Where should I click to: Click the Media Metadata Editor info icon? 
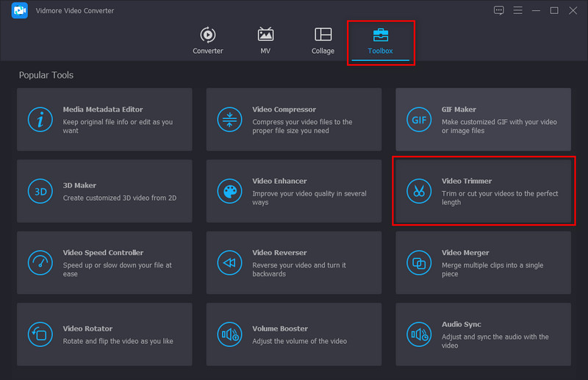40,120
